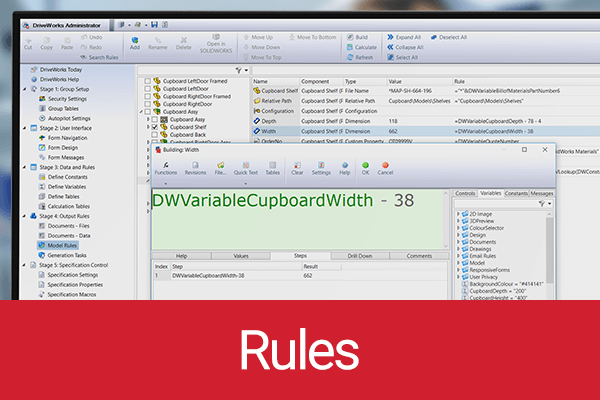
Task: Open Functions in the rule builder
Action: [x=165, y=168]
